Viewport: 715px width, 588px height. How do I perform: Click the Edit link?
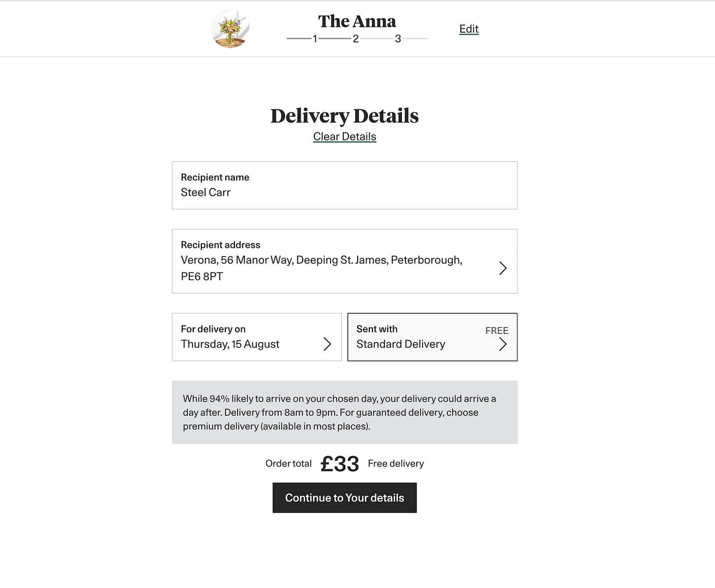pos(468,29)
